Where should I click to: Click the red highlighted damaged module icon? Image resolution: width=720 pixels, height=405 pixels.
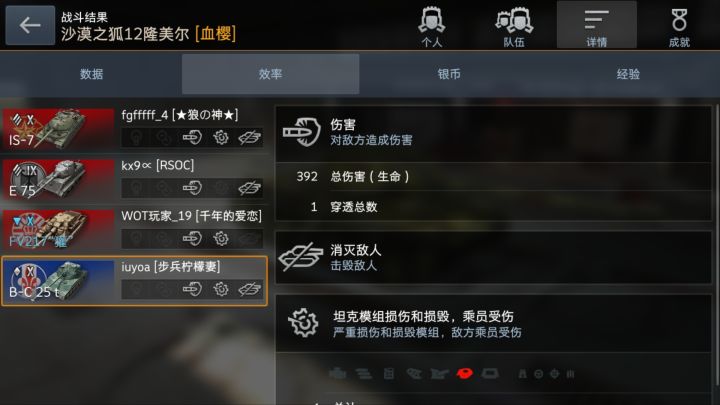[464, 373]
